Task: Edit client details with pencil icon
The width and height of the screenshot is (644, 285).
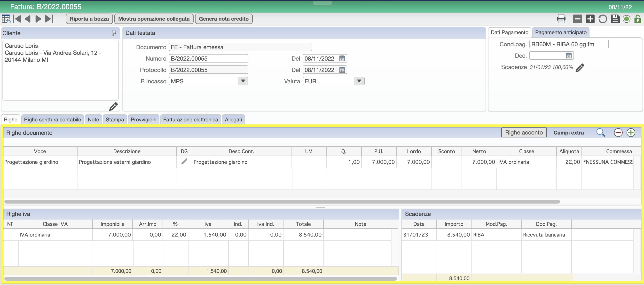Action: pyautogui.click(x=113, y=106)
